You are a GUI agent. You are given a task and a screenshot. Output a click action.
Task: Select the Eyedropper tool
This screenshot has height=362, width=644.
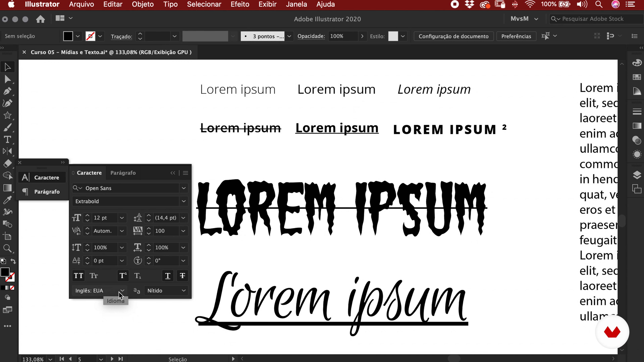[8, 200]
